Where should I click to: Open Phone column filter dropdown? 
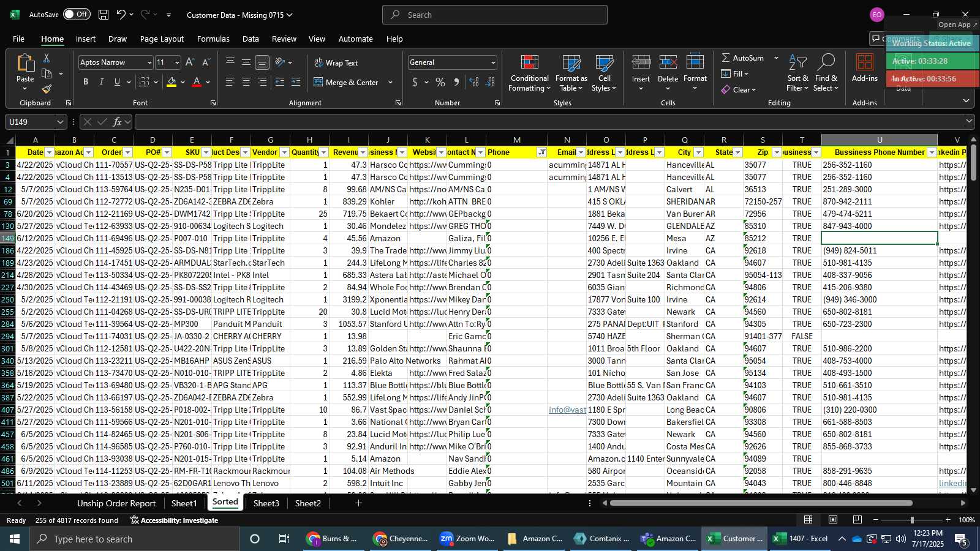point(541,152)
